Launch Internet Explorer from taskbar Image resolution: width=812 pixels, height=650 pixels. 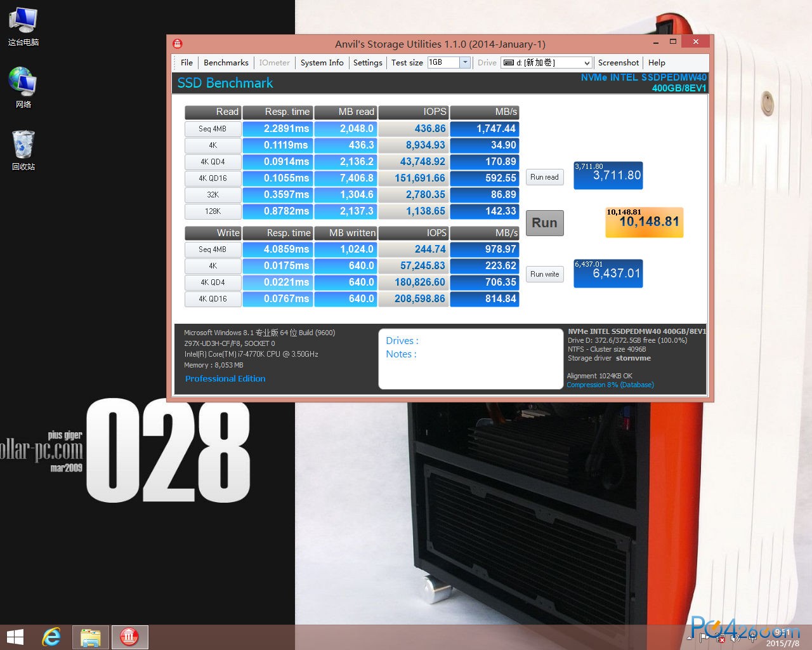coord(52,637)
